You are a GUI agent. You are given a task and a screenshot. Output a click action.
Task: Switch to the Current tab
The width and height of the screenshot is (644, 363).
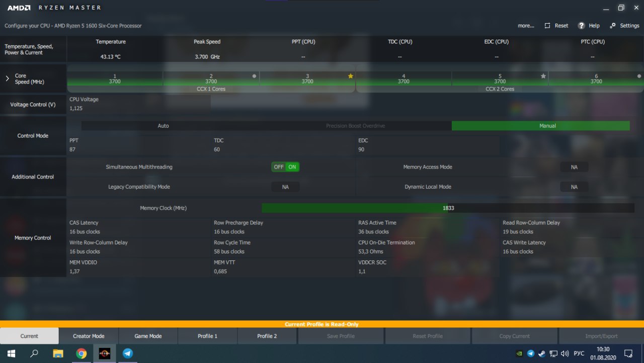(x=29, y=336)
